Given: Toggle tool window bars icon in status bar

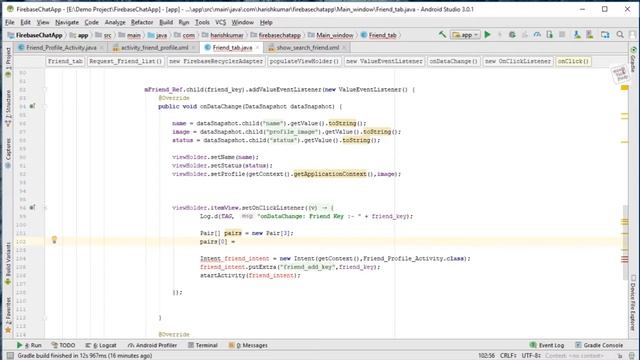Looking at the screenshot, I should tap(10, 356).
